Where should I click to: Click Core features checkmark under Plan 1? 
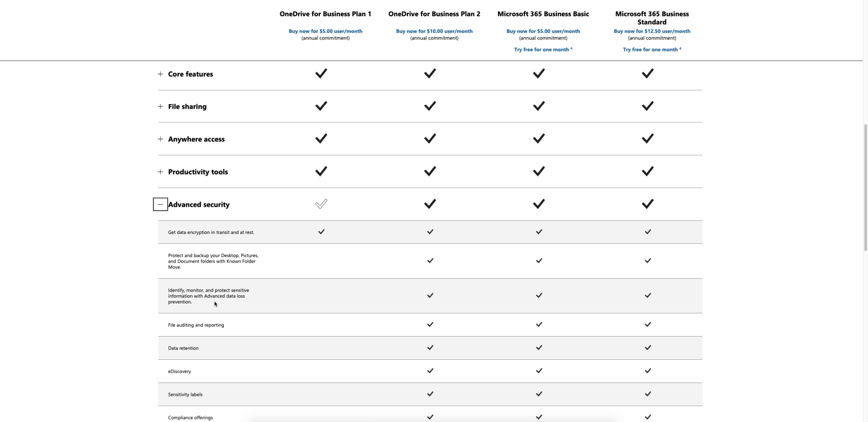coord(321,74)
